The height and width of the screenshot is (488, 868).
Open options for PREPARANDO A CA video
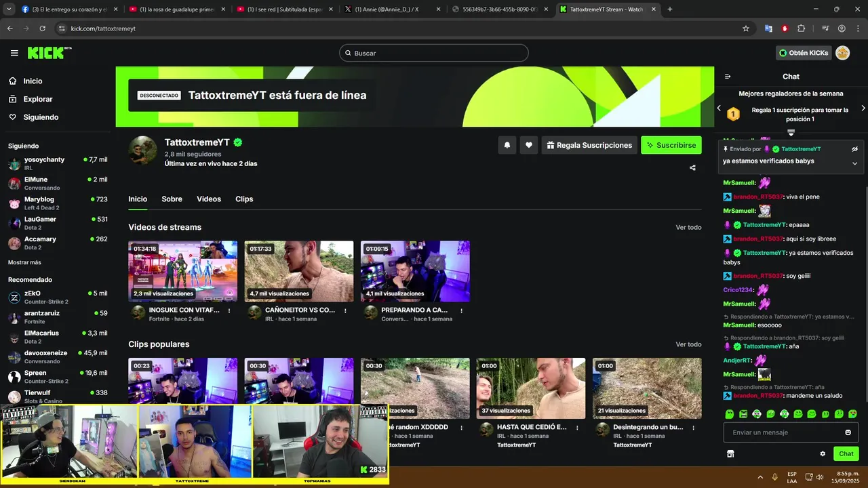coord(462,310)
